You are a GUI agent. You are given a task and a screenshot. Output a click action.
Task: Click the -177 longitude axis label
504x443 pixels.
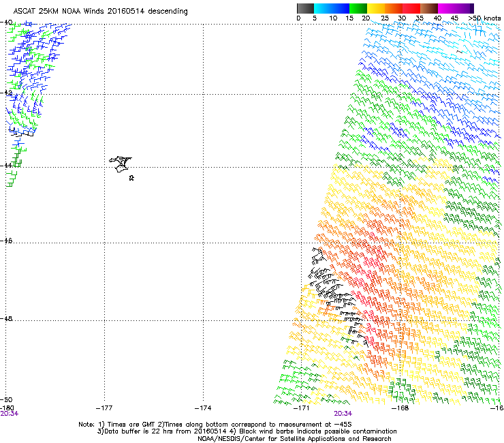click(x=104, y=408)
